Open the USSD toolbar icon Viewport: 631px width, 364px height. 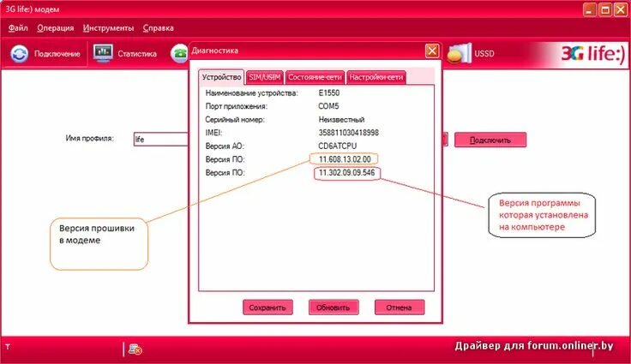[460, 53]
